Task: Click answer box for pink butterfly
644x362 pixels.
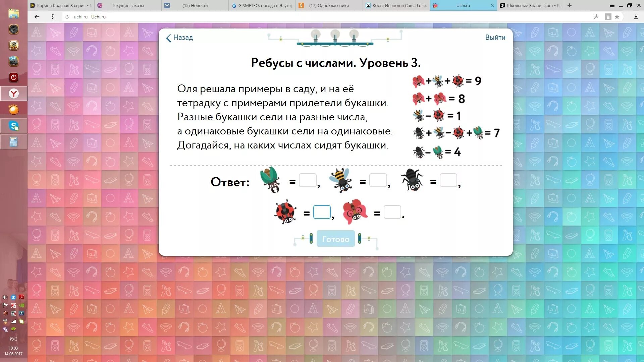Action: click(x=392, y=212)
